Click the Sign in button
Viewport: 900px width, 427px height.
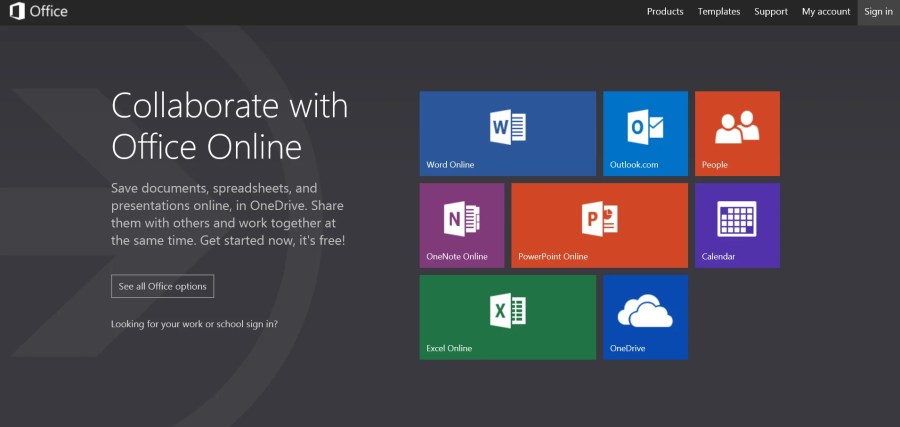tap(878, 12)
